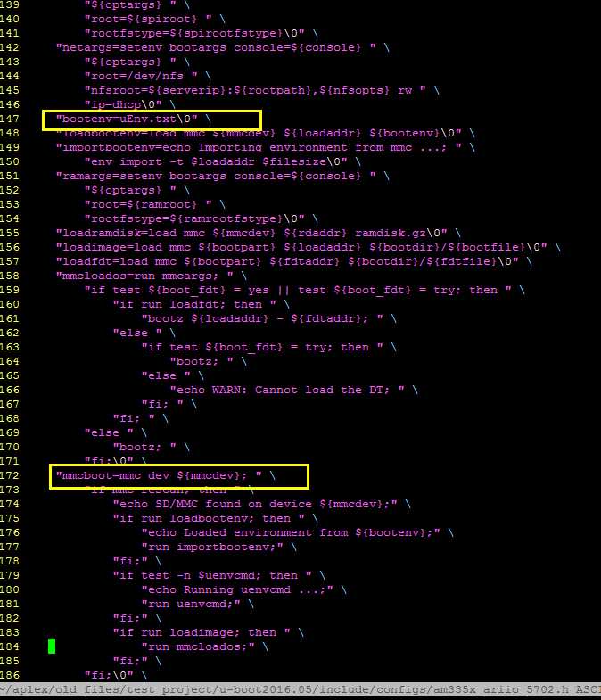Click the green cursor block on line 184
Viewport: 601px width, 700px height.
[52, 646]
